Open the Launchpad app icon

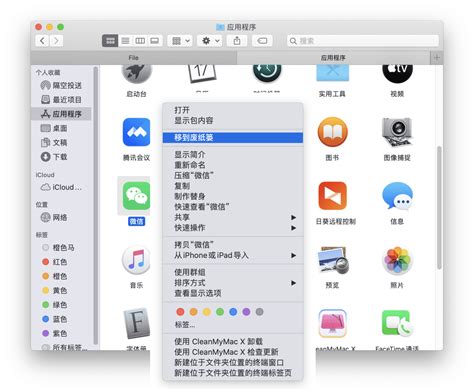(136, 74)
